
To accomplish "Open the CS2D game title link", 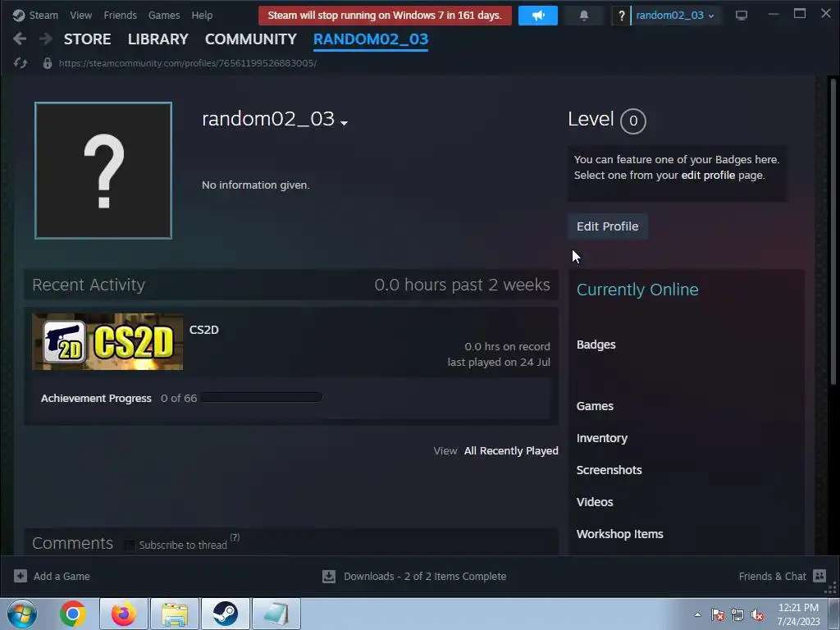I will [204, 330].
